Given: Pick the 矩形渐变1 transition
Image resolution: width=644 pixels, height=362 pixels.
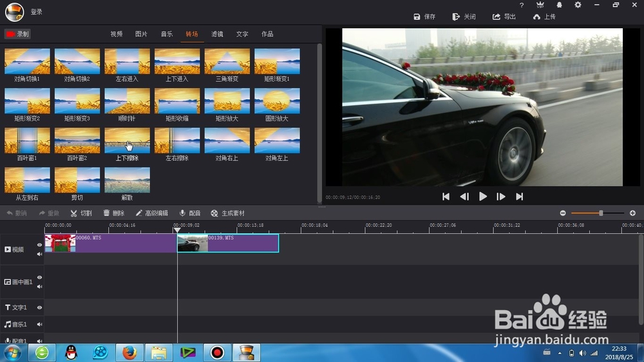Looking at the screenshot, I should pyautogui.click(x=277, y=61).
